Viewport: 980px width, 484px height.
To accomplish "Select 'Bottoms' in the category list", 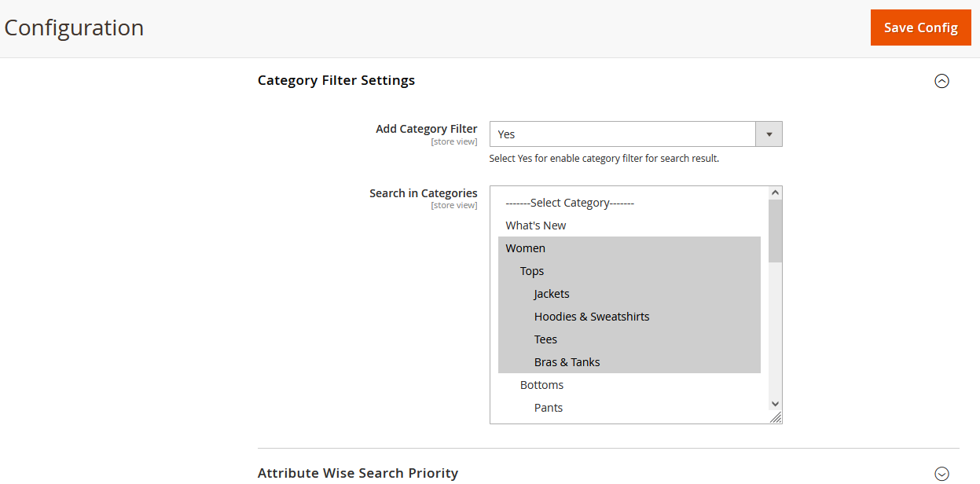I will (x=541, y=384).
